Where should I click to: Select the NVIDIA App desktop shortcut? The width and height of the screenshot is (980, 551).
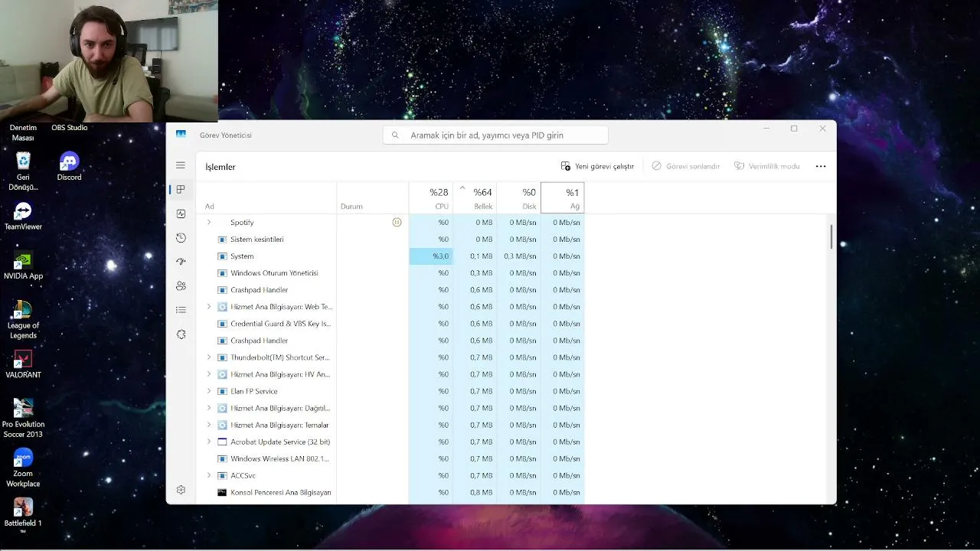point(23,266)
